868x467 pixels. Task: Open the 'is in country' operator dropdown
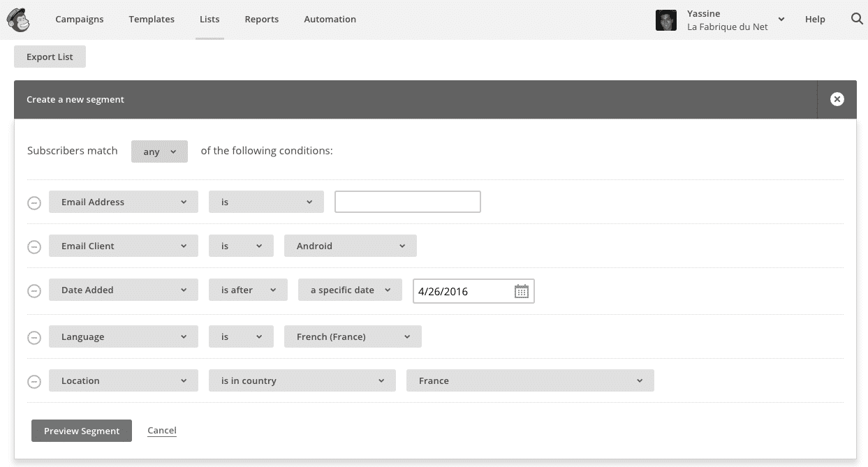click(x=302, y=380)
